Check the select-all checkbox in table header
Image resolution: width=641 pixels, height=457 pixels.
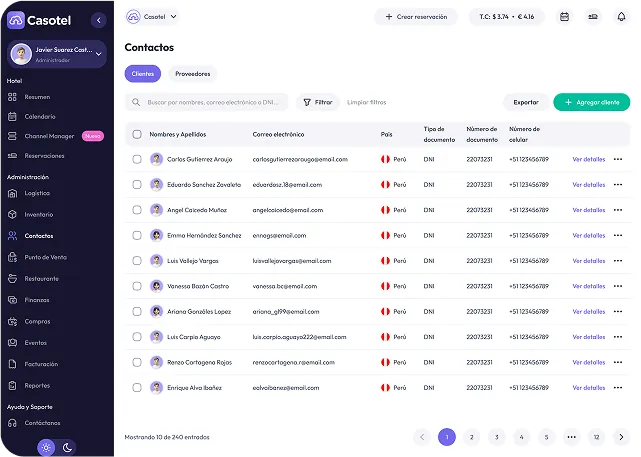[137, 134]
